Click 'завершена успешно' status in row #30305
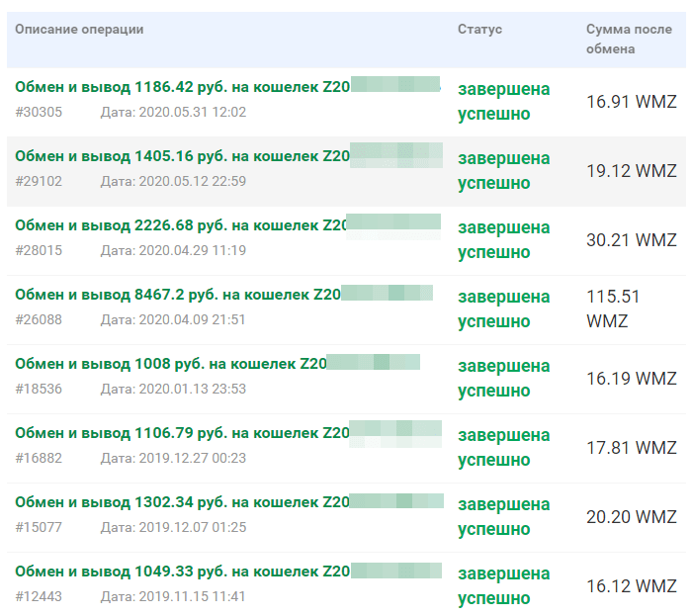This screenshot has width=692, height=616. pyautogui.click(x=504, y=102)
